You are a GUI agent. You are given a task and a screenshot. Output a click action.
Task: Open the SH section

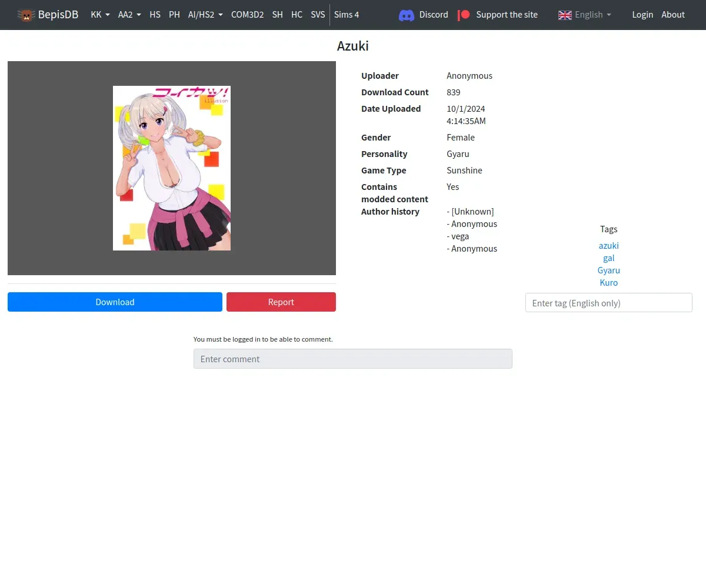click(277, 15)
